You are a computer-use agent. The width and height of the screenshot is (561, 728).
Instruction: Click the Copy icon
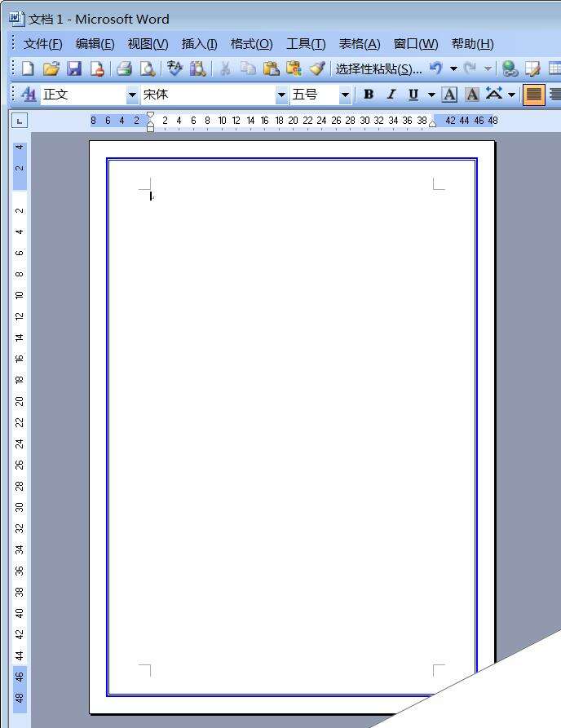(x=248, y=68)
